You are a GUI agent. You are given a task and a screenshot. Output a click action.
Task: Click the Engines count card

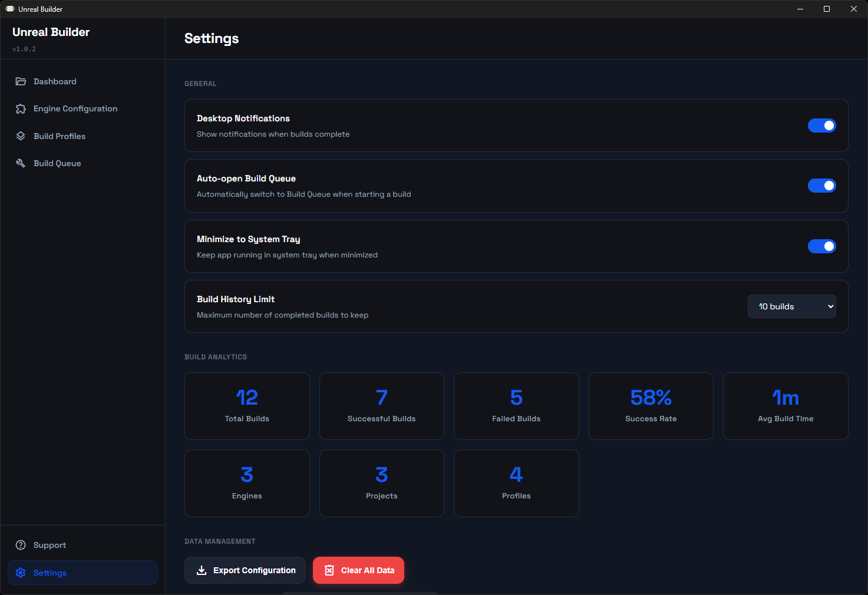pos(247,483)
